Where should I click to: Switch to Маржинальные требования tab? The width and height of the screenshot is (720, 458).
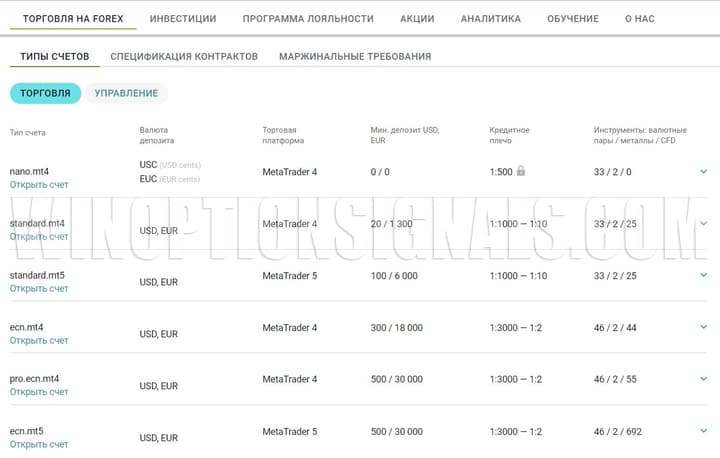[x=355, y=56]
